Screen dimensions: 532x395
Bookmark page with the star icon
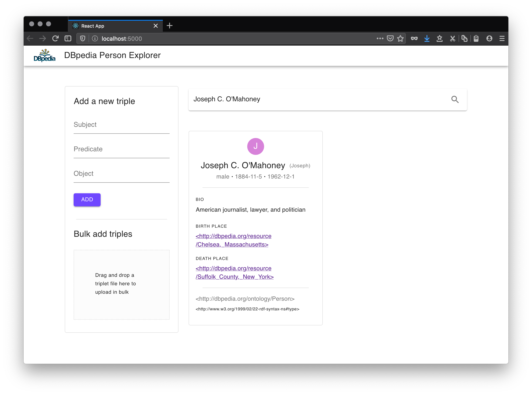(x=400, y=38)
